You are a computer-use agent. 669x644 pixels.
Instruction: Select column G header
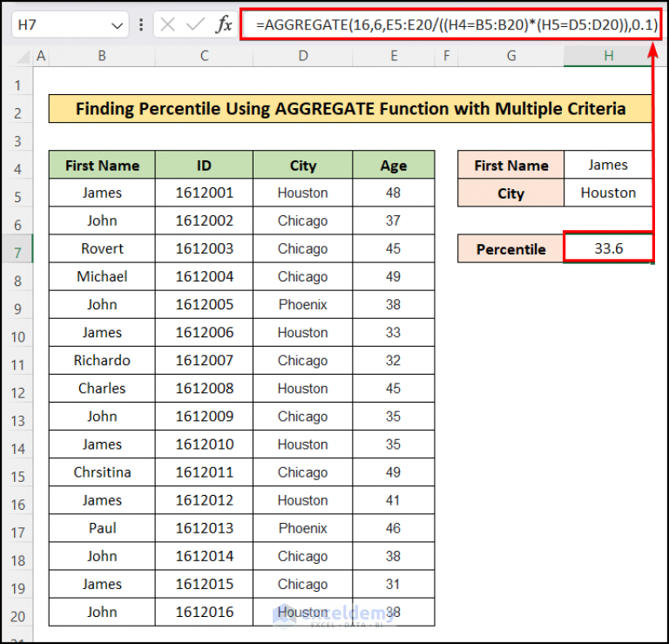pos(511,56)
